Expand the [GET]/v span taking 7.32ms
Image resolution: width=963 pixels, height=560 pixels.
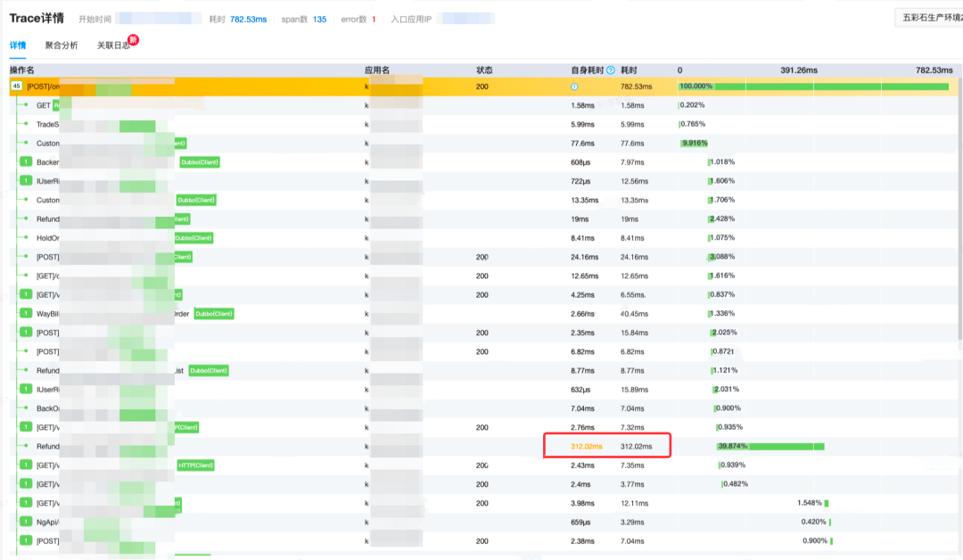(26, 427)
